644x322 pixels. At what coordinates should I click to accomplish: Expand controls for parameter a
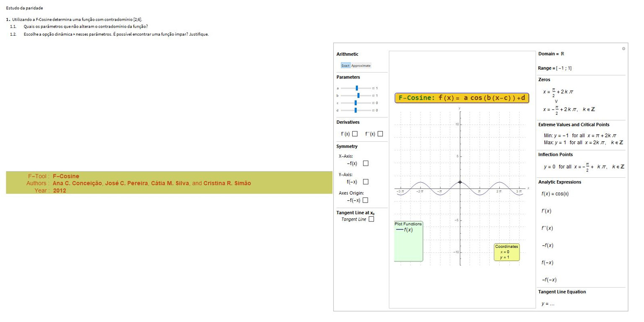tap(373, 88)
